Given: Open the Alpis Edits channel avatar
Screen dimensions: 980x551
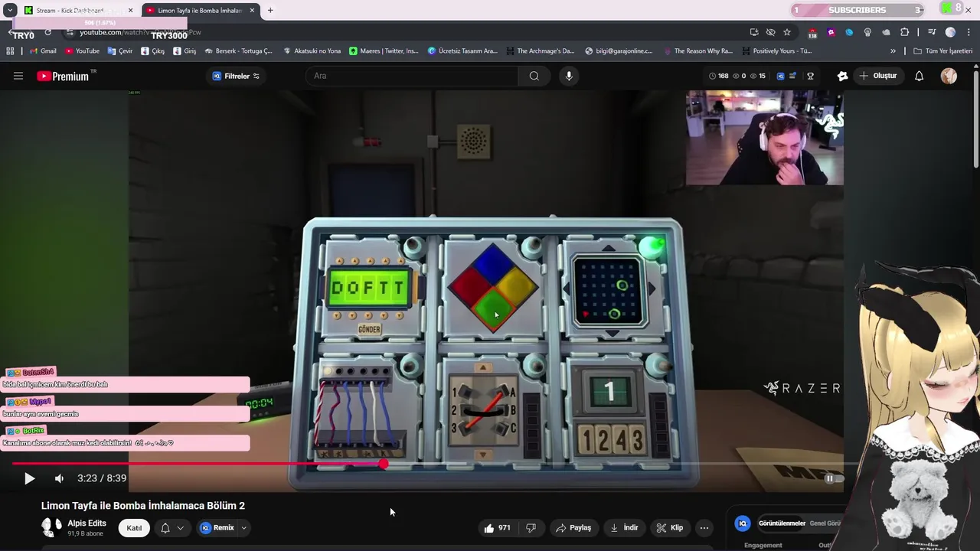Looking at the screenshot, I should tap(51, 527).
